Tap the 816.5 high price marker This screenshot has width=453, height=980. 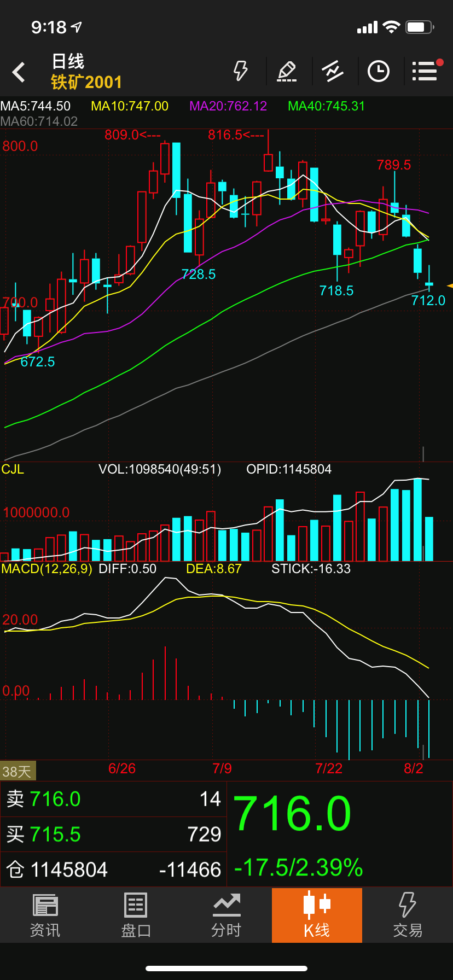coord(225,135)
